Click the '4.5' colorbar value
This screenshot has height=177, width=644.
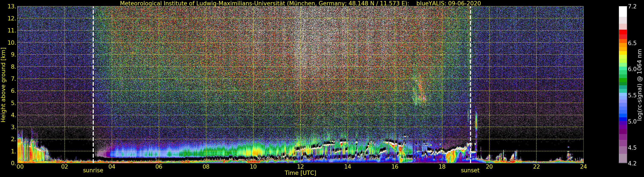coord(632,147)
